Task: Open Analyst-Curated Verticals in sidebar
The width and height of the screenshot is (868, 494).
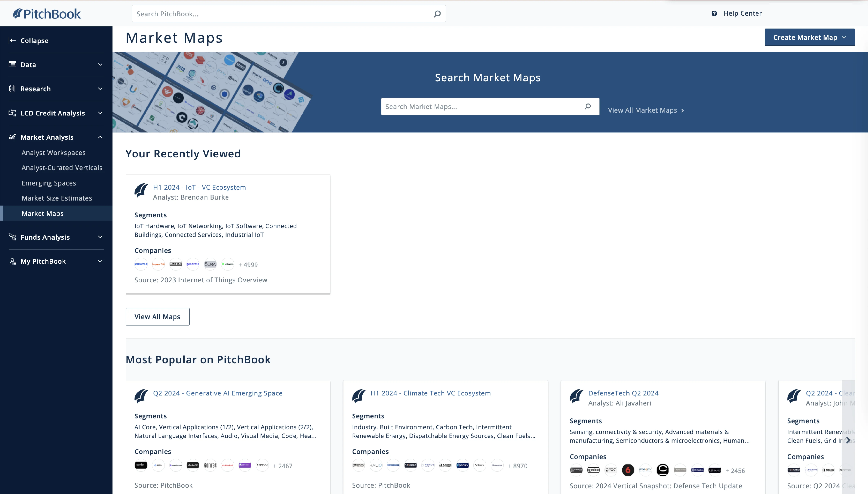Action: click(x=62, y=168)
